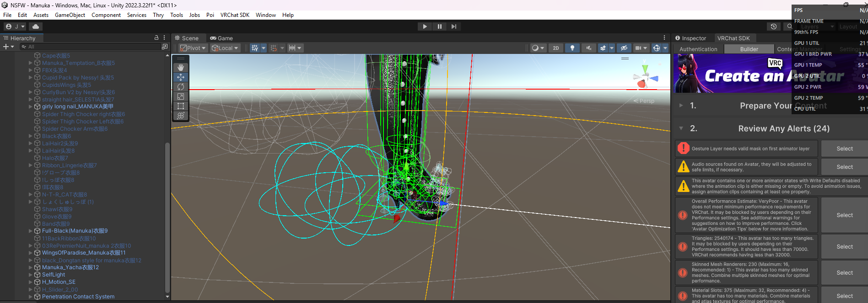Click the Hierarchy search field
This screenshot has height=303, width=868.
coord(90,47)
